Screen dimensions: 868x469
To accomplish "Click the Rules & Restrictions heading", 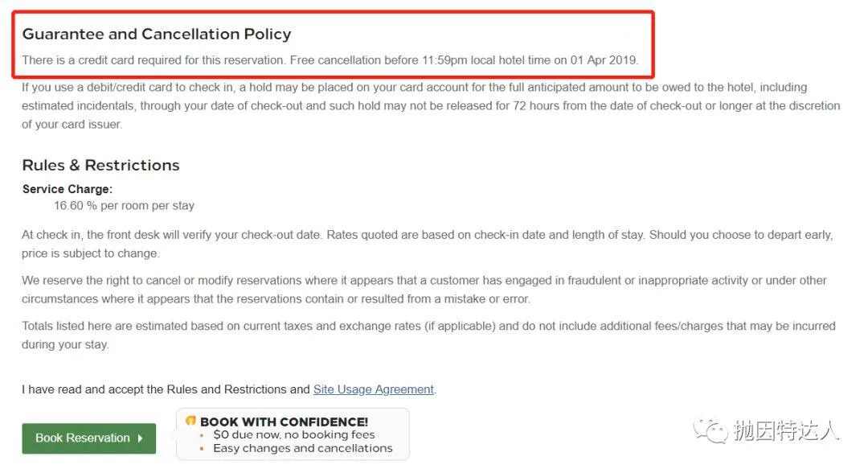I will 100,165.
